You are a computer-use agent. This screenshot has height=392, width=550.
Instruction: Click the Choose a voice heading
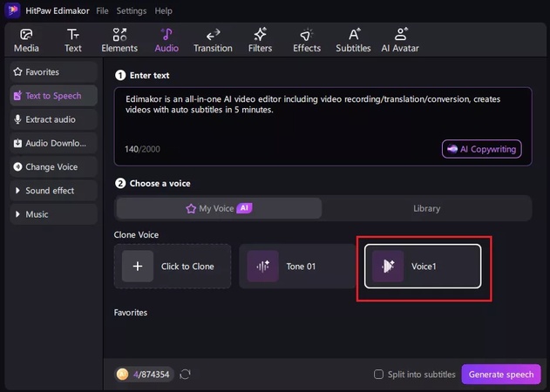(x=160, y=184)
